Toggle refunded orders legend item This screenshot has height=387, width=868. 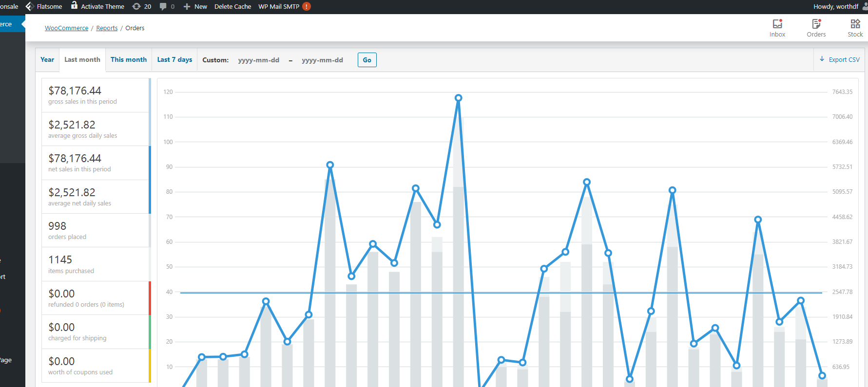click(x=96, y=298)
